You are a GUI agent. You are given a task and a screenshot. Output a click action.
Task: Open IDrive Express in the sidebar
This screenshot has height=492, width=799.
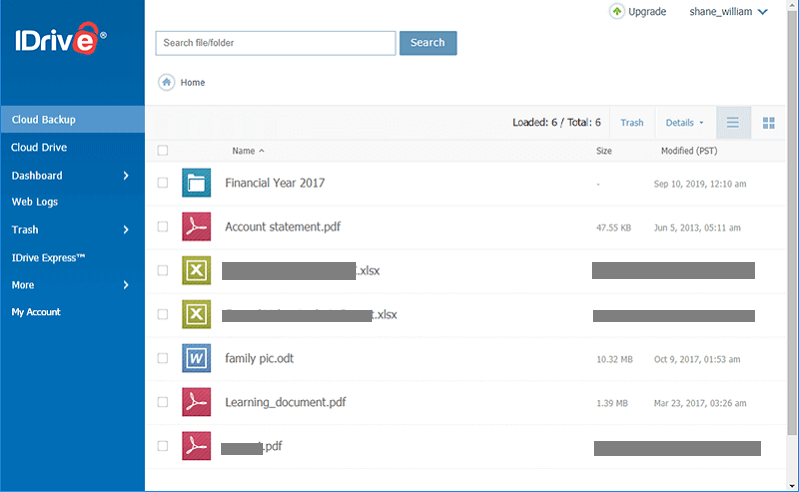click(x=48, y=258)
